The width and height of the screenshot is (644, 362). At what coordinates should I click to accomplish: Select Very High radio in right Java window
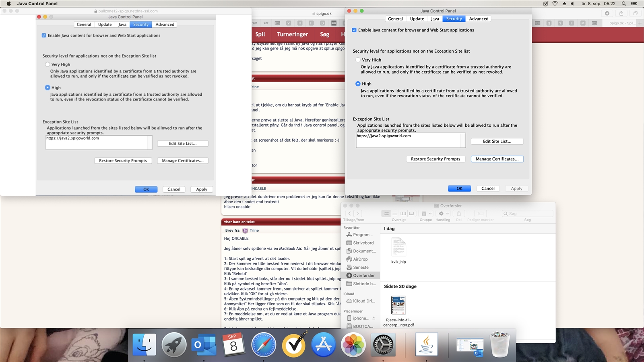pyautogui.click(x=358, y=60)
